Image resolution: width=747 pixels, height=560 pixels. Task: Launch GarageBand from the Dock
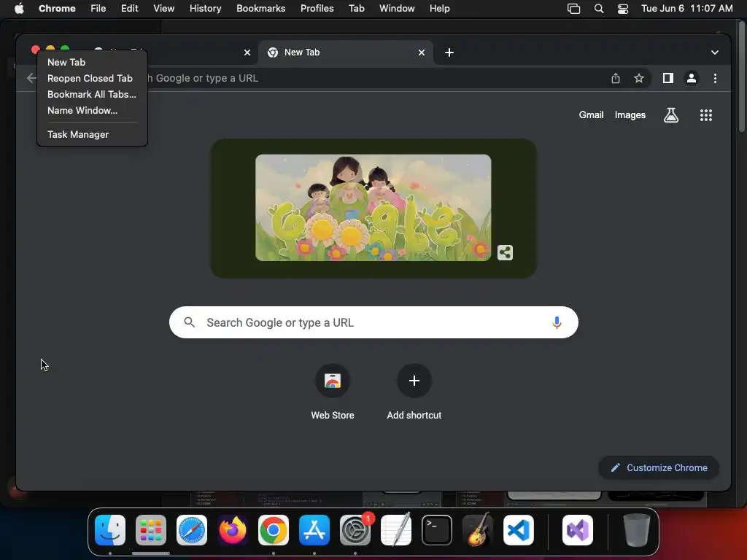478,530
